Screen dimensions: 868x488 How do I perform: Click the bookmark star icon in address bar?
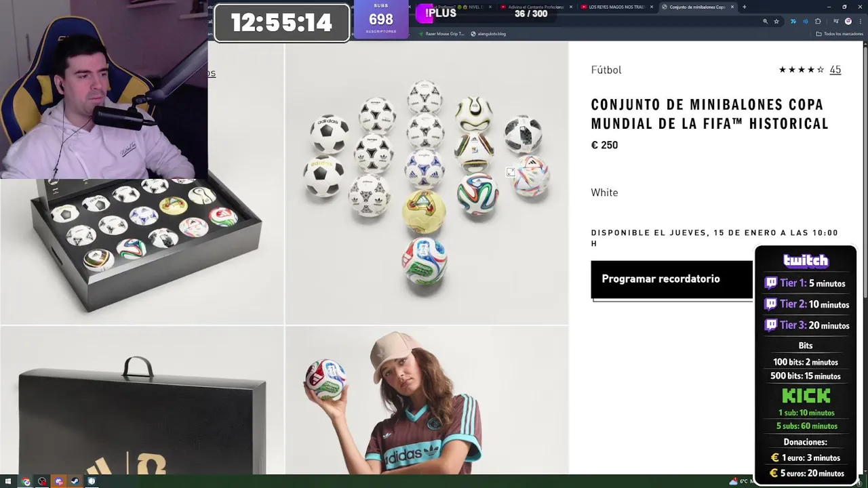point(776,21)
